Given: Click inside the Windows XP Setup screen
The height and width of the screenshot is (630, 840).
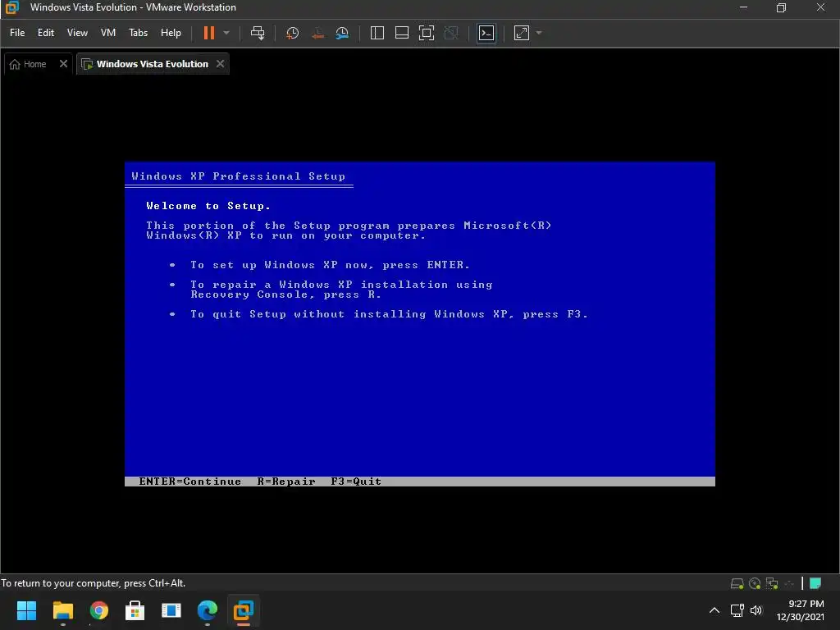Looking at the screenshot, I should click(x=420, y=324).
